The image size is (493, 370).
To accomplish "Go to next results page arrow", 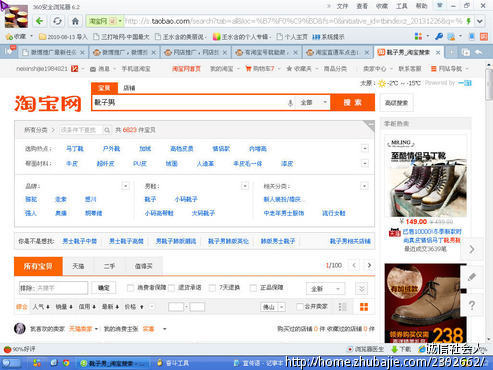I will tap(369, 265).
